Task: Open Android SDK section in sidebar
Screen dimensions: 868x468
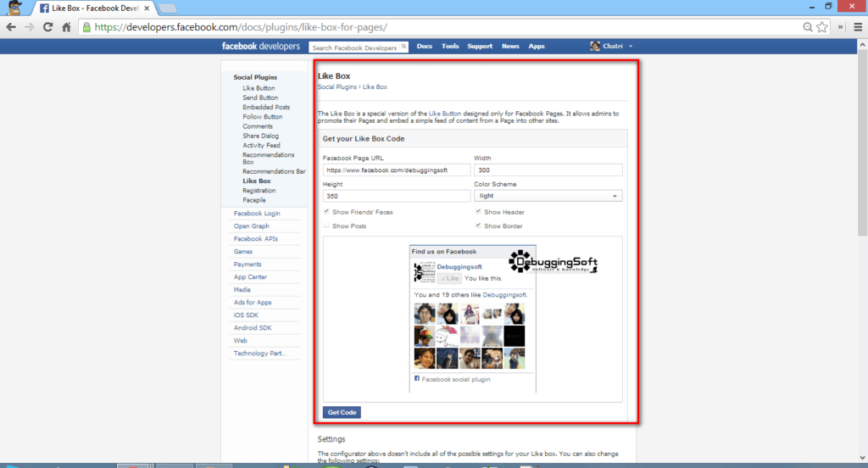Action: (x=253, y=328)
